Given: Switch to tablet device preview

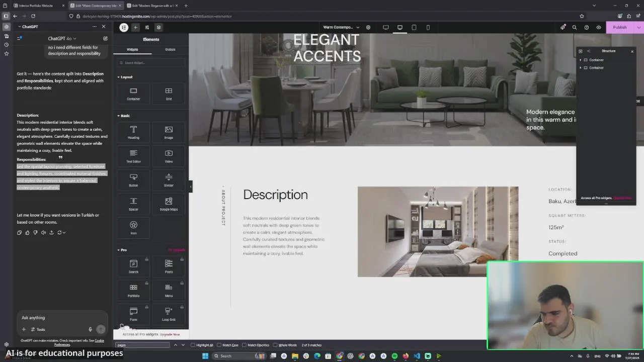Looking at the screenshot, I should point(414,27).
